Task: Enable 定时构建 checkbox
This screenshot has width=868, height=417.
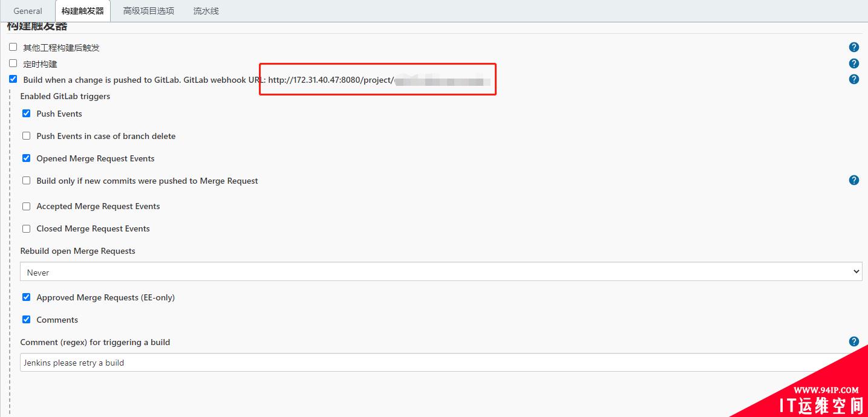Action: tap(13, 63)
